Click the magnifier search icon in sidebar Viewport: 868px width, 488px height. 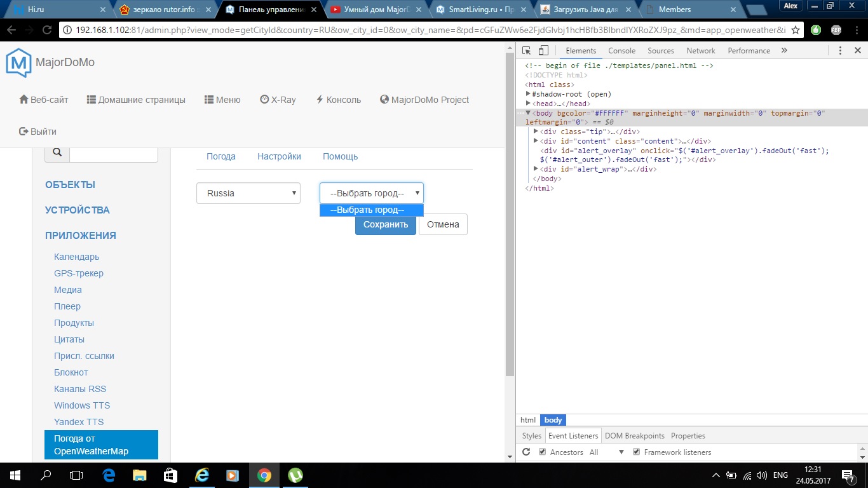tap(57, 152)
